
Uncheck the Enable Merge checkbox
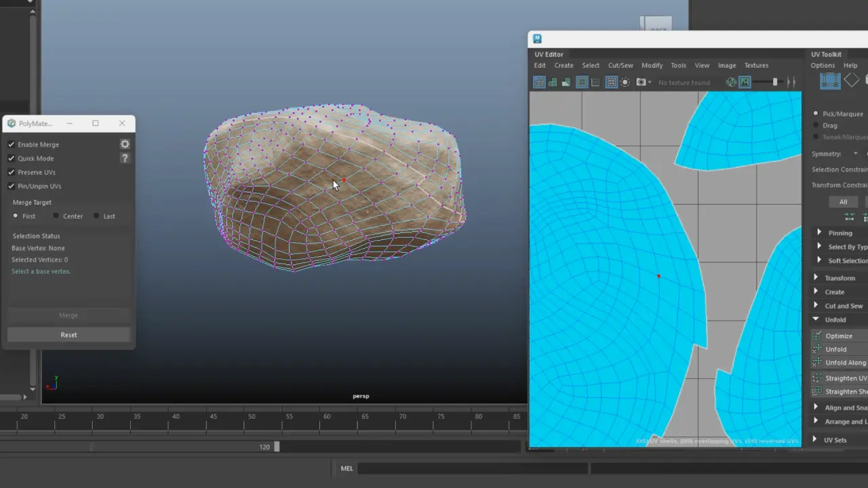(x=12, y=144)
